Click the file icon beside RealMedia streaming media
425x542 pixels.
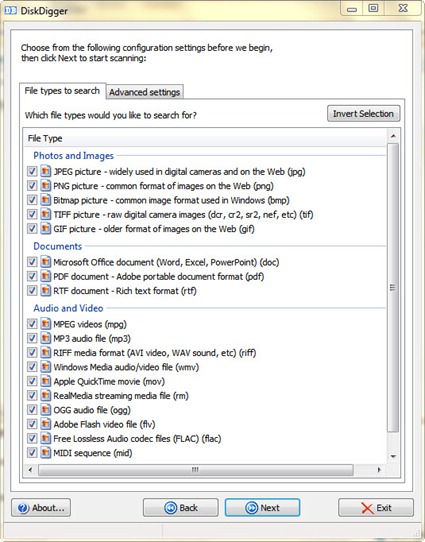[x=45, y=395]
